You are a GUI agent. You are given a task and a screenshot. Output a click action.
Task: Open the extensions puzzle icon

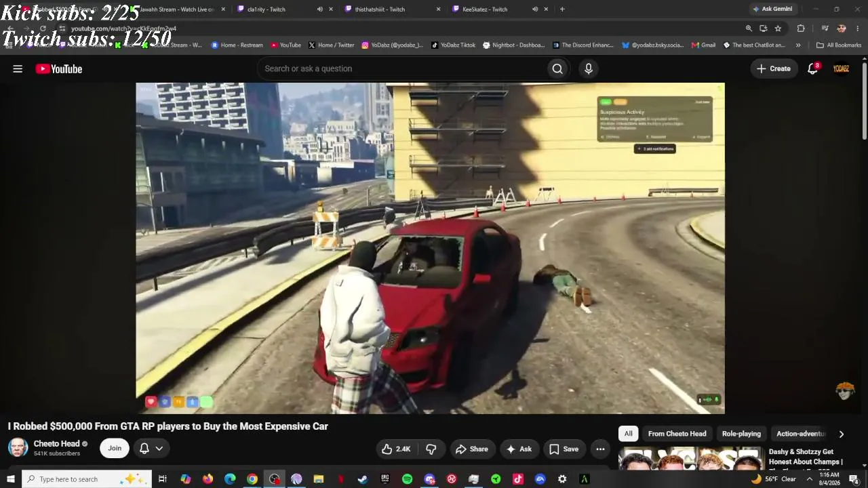click(x=801, y=28)
